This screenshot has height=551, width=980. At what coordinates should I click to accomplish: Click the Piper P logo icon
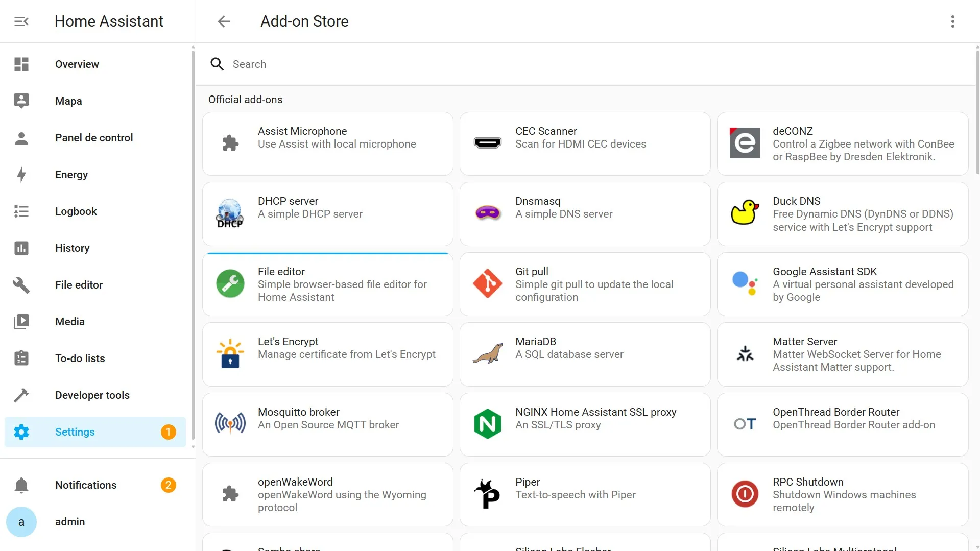tap(488, 494)
